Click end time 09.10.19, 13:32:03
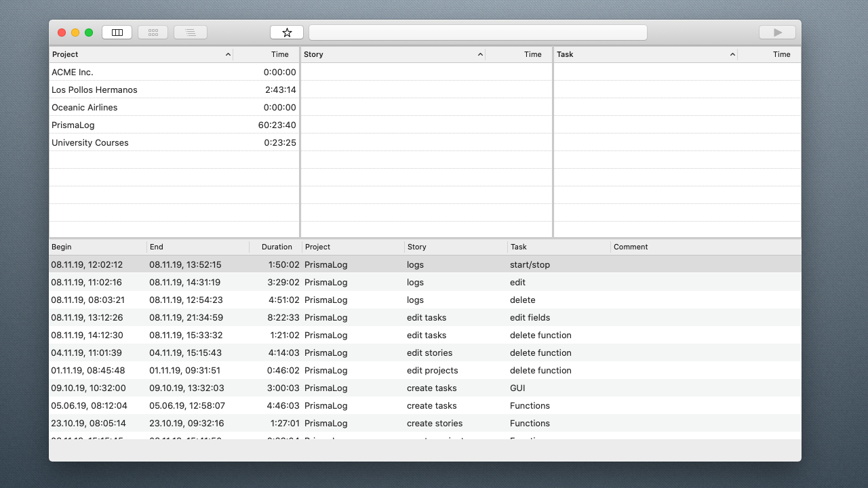Screen dimensions: 868x488 (186, 388)
